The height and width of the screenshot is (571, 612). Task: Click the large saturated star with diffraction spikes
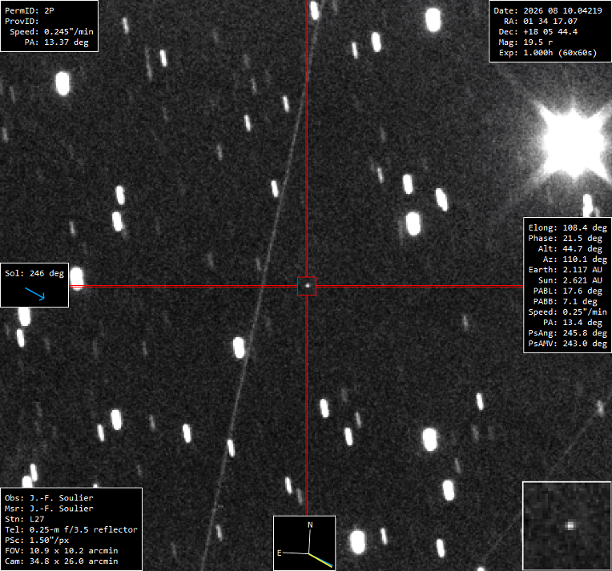coord(573,141)
